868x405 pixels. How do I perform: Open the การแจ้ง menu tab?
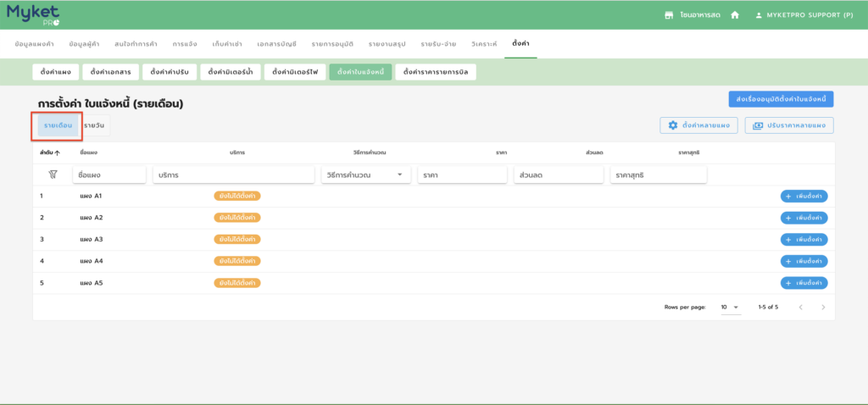click(x=184, y=44)
